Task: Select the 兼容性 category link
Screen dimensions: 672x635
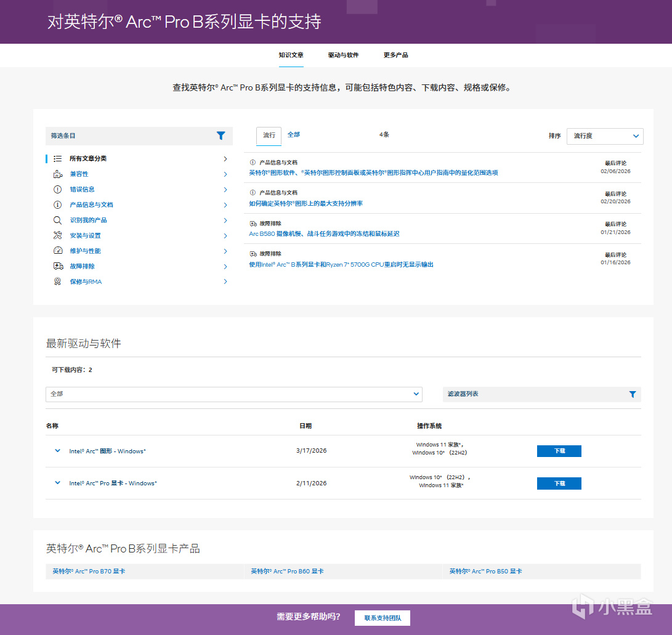Action: click(x=79, y=174)
